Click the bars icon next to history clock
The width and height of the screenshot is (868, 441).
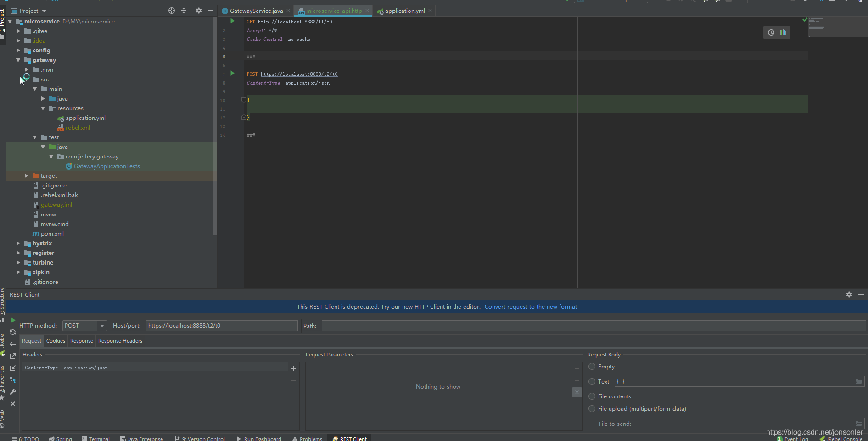tap(783, 33)
